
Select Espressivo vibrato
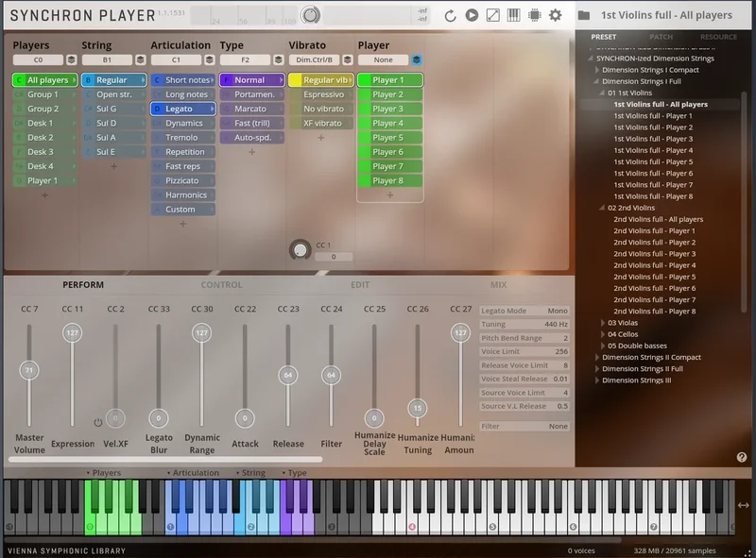click(321, 94)
